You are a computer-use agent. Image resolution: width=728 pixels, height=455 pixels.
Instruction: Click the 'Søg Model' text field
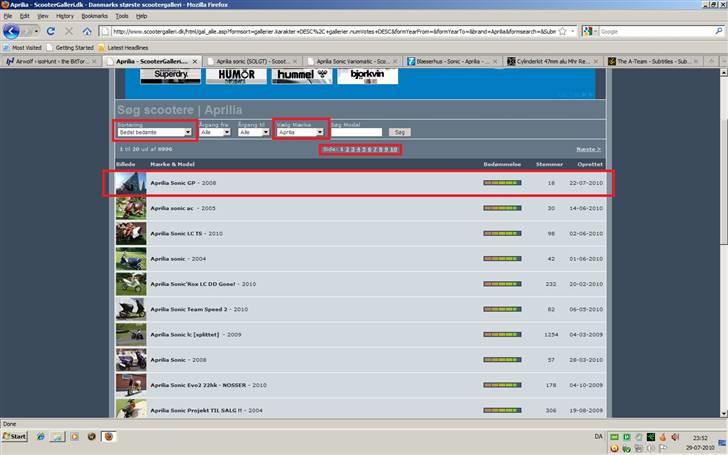(x=356, y=132)
